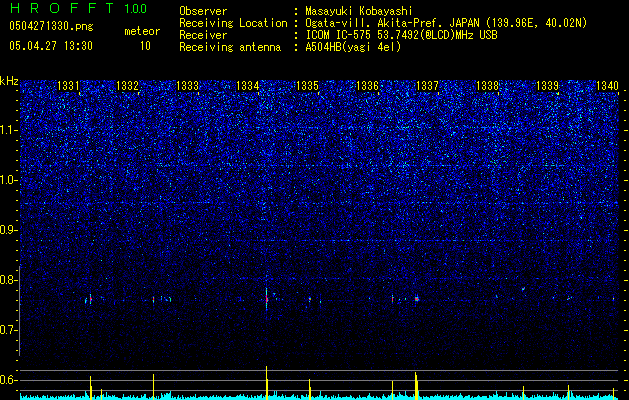Click the 0.8 kHz axis label

8,280
